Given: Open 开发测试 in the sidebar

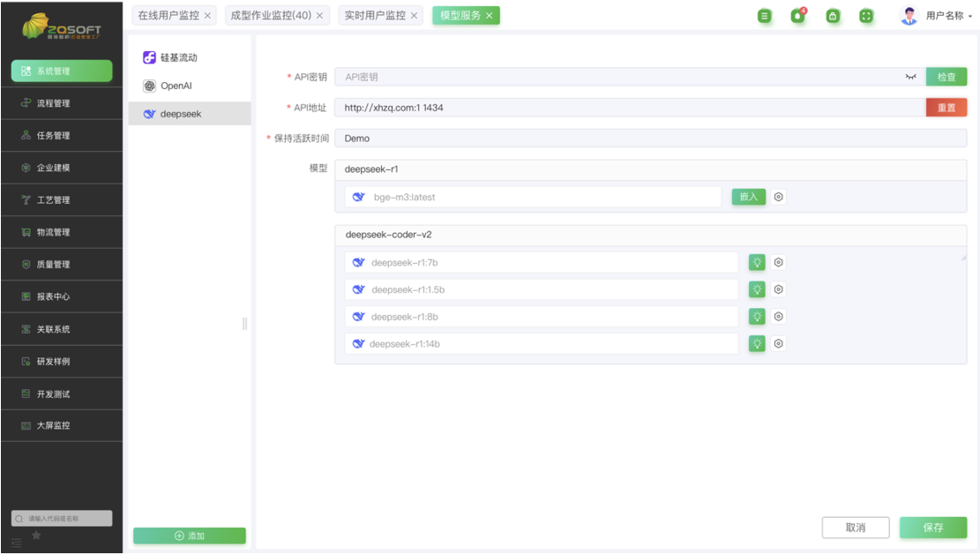Looking at the screenshot, I should click(x=62, y=394).
